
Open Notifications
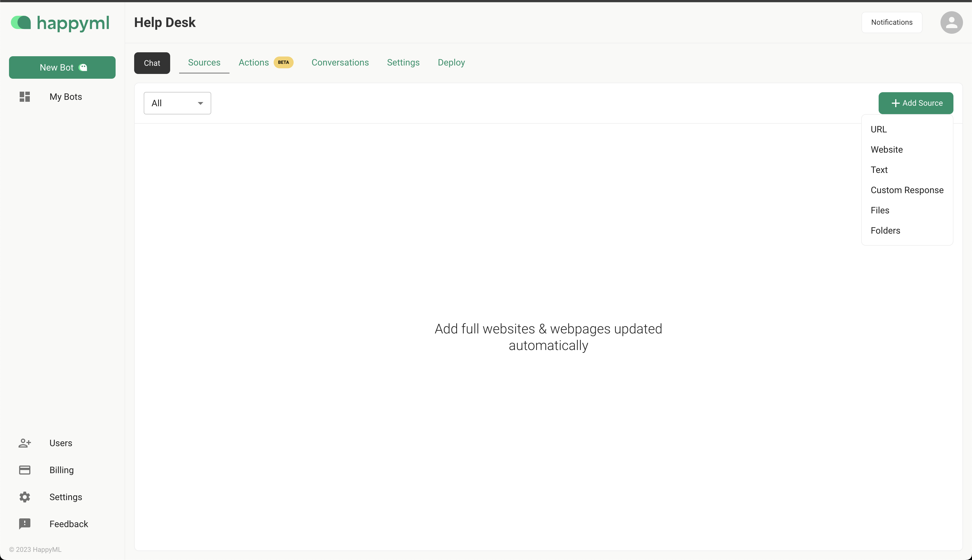pyautogui.click(x=892, y=22)
